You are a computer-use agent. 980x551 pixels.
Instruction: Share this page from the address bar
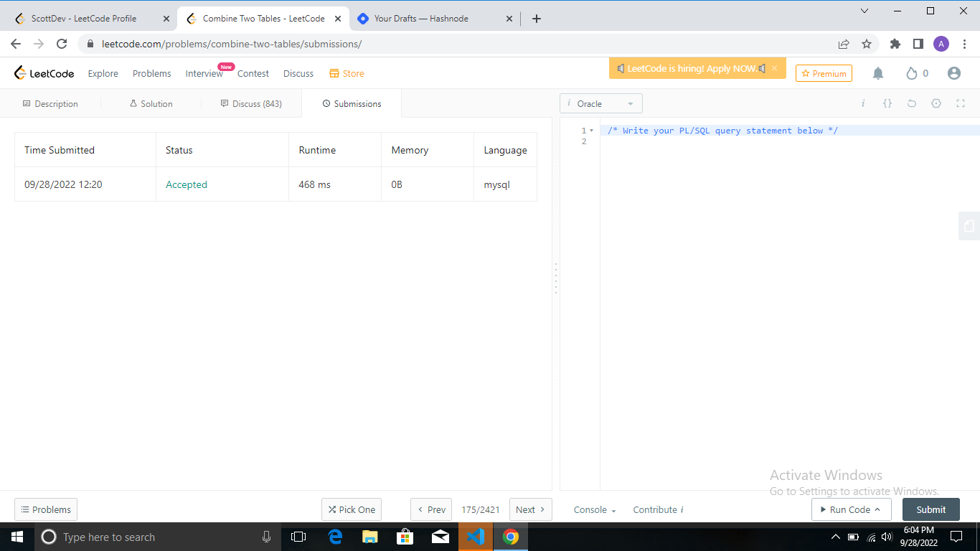click(x=844, y=44)
